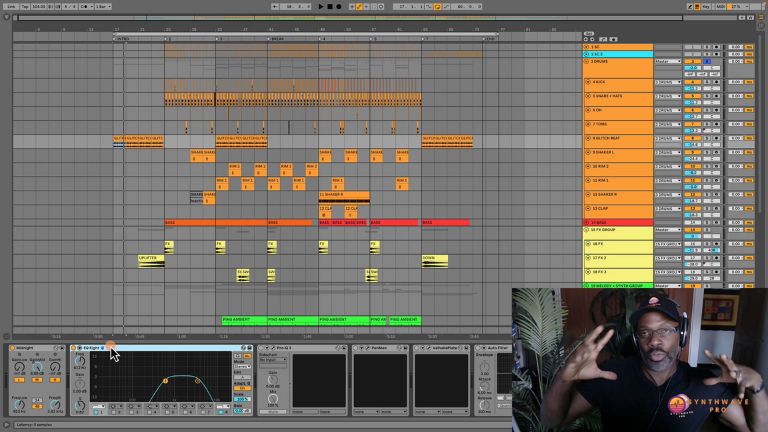The width and height of the screenshot is (768, 432).
Task: Click the Set locator button
Action: [x=589, y=34]
